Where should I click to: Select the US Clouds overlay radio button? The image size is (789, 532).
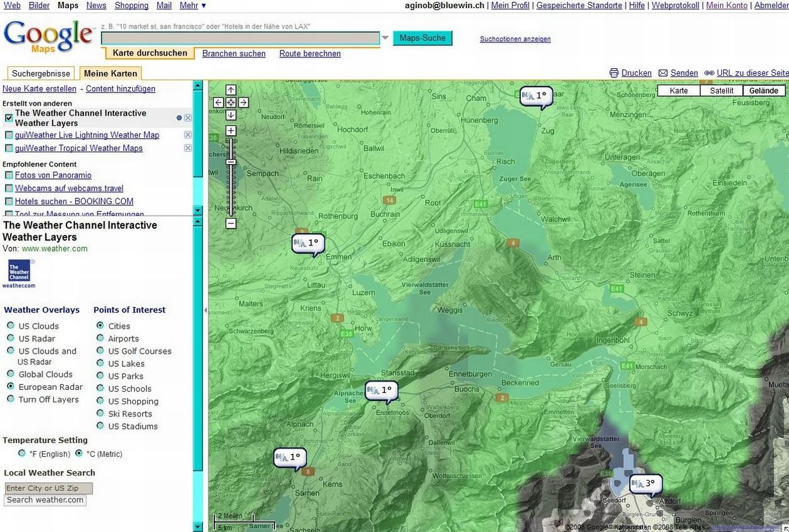point(11,325)
